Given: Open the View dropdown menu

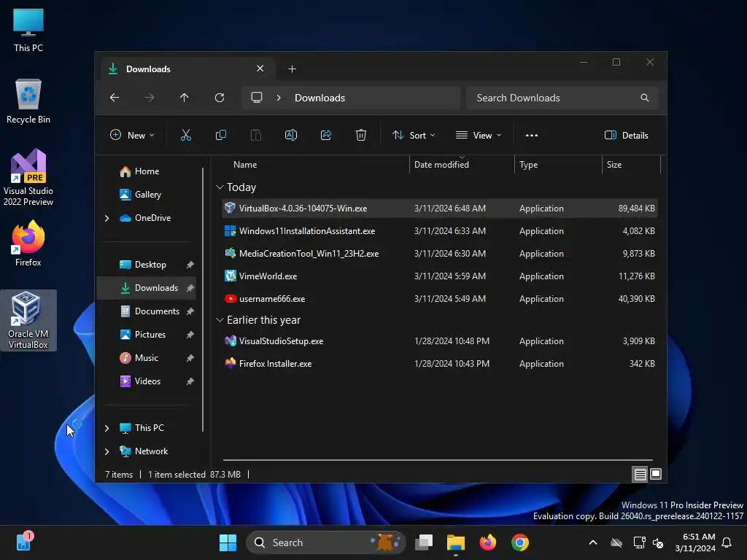Looking at the screenshot, I should tap(479, 135).
